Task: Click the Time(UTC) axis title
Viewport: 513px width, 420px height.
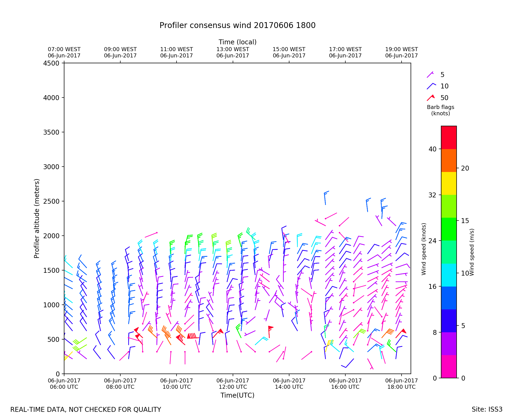Action: click(237, 395)
